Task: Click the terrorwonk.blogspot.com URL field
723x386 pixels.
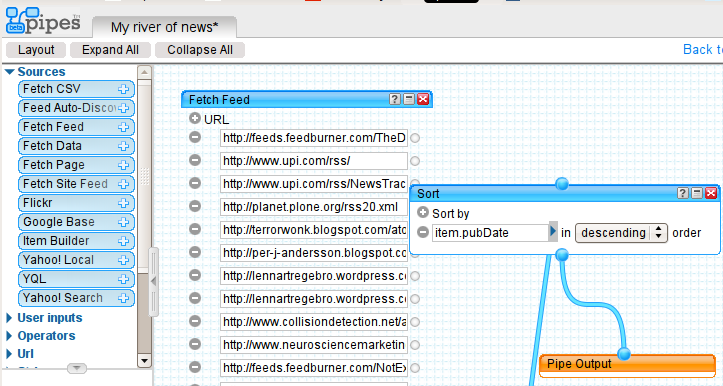Action: (x=314, y=230)
